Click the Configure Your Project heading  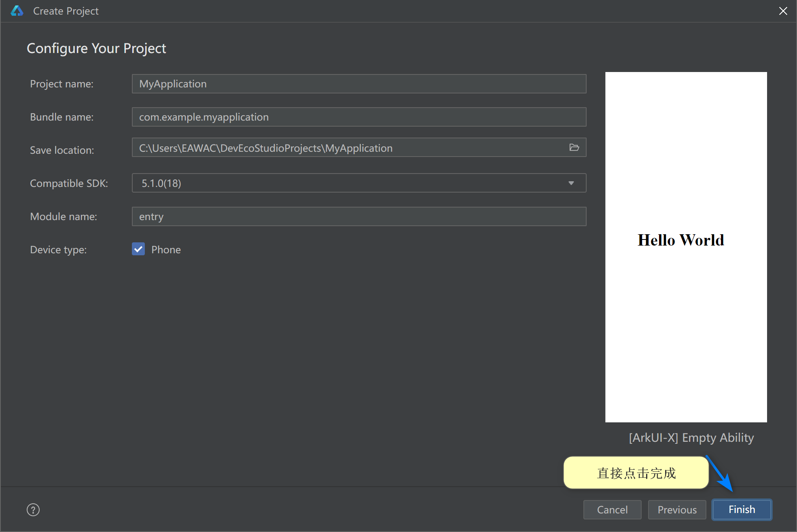click(x=96, y=49)
